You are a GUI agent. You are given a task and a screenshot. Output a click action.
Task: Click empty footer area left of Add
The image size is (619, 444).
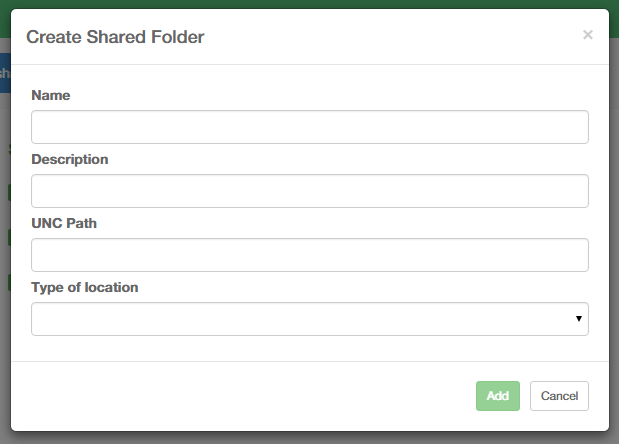point(240,396)
